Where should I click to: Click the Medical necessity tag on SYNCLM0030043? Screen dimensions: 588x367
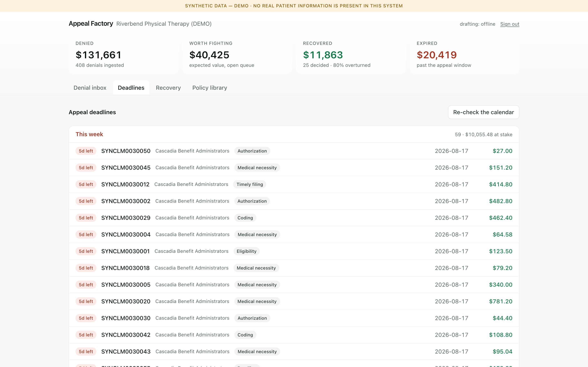tap(257, 352)
